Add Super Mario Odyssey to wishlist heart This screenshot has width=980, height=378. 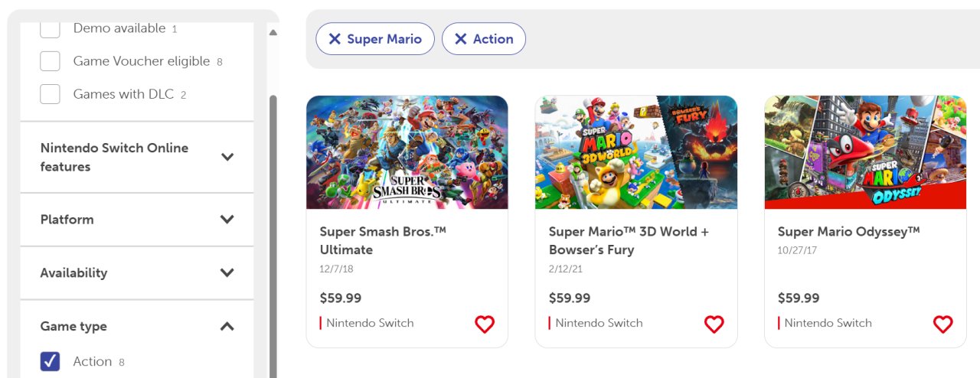coord(942,324)
